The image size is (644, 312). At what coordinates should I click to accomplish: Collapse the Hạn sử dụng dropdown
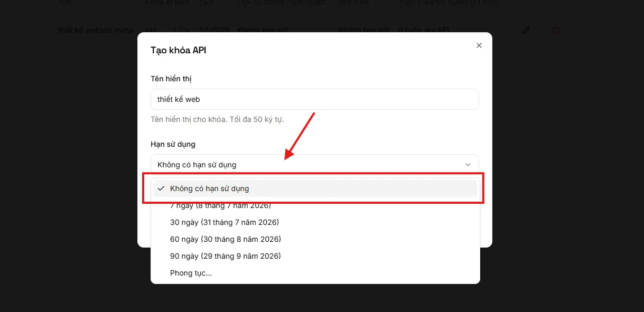(315, 165)
